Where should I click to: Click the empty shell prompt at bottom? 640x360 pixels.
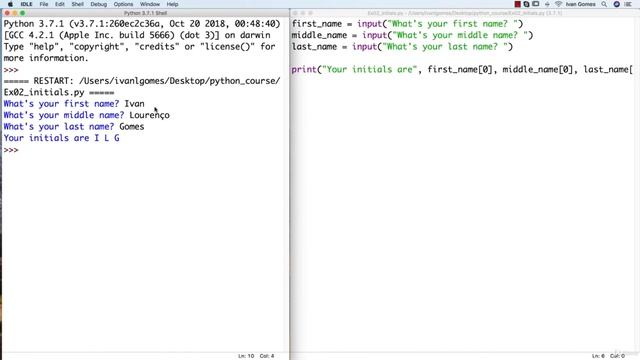click(x=11, y=150)
